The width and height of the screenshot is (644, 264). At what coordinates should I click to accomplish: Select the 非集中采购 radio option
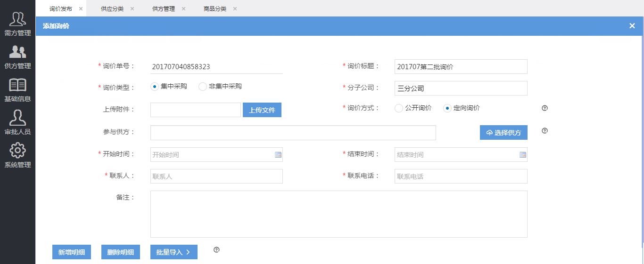point(203,87)
